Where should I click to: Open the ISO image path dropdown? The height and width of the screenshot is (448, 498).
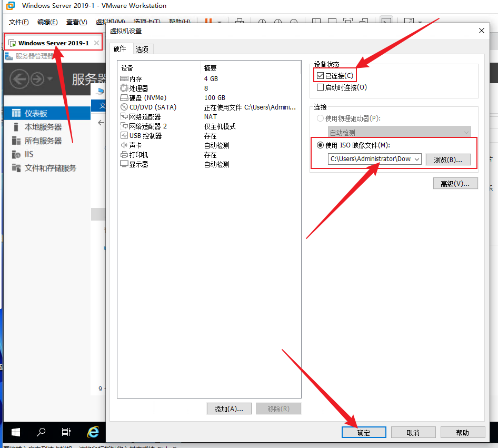417,159
